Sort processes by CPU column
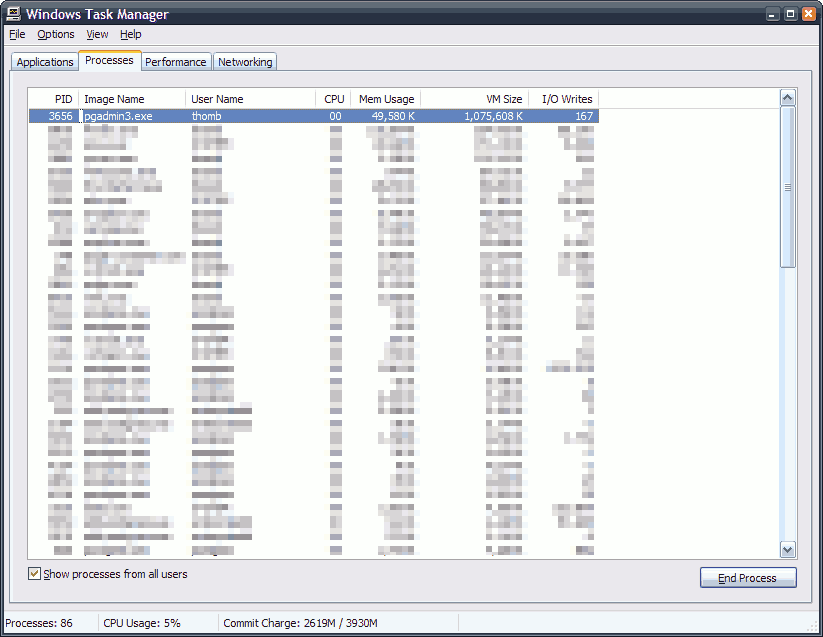Image resolution: width=823 pixels, height=637 pixels. click(334, 99)
